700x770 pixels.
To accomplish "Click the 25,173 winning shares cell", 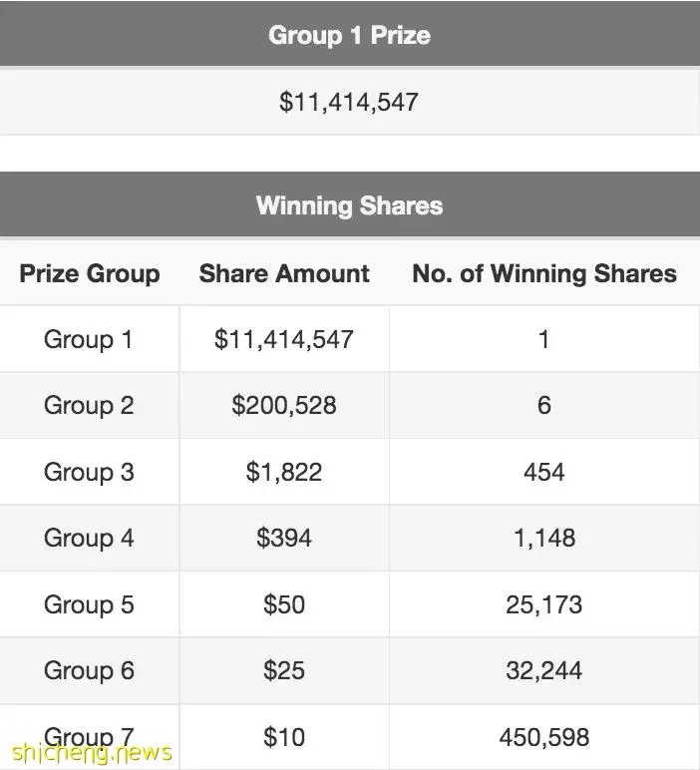I will (544, 604).
